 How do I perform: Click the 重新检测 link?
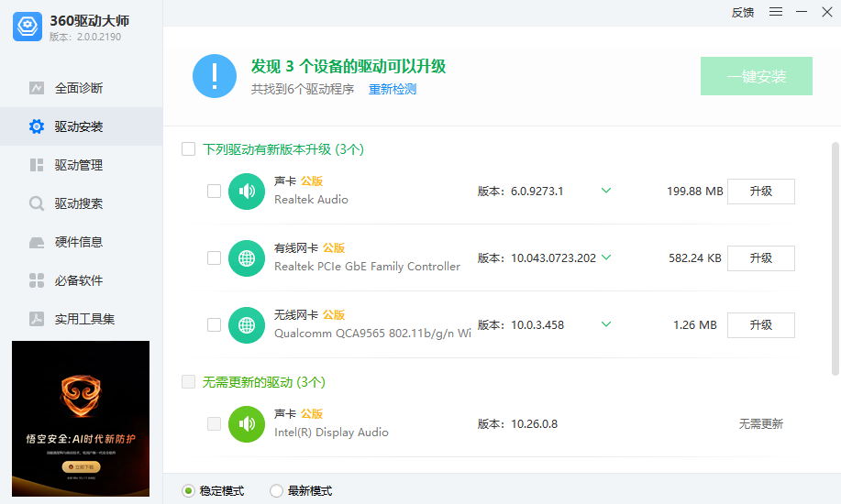click(x=393, y=89)
